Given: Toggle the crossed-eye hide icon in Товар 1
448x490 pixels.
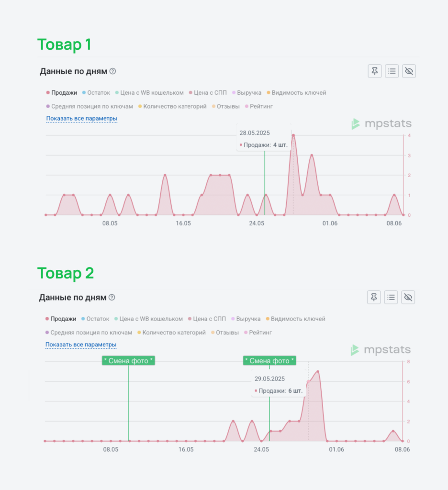Looking at the screenshot, I should pyautogui.click(x=409, y=71).
